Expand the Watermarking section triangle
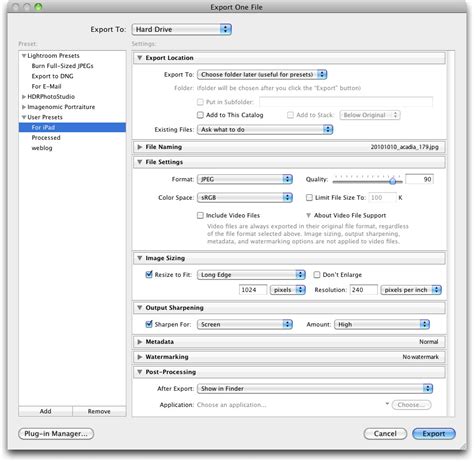This screenshot has height=462, width=474. point(140,357)
